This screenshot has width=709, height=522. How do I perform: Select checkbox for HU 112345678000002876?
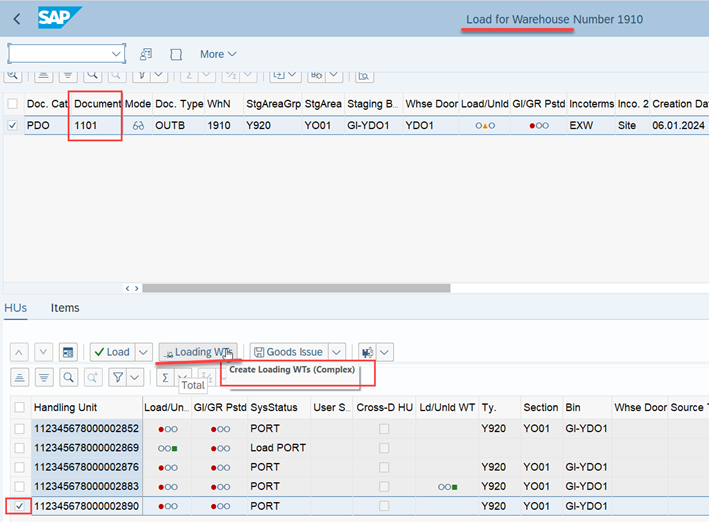[19, 467]
